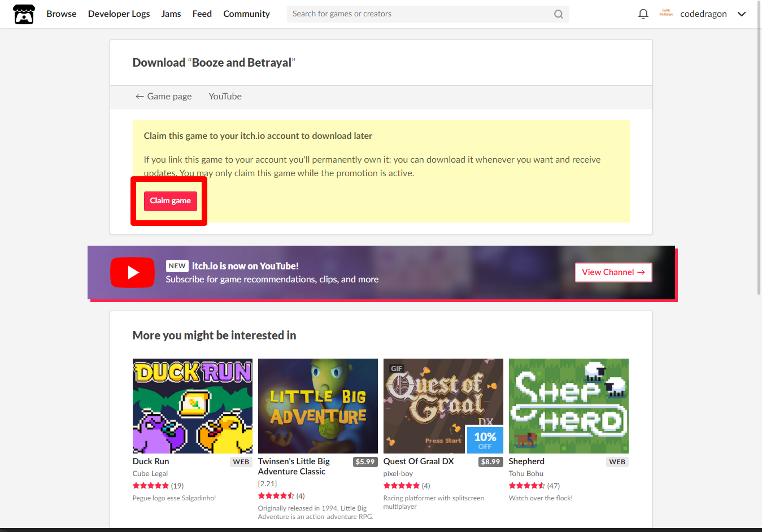Image resolution: width=762 pixels, height=532 pixels.
Task: Click Quest Of Graal DX star rating
Action: point(402,486)
